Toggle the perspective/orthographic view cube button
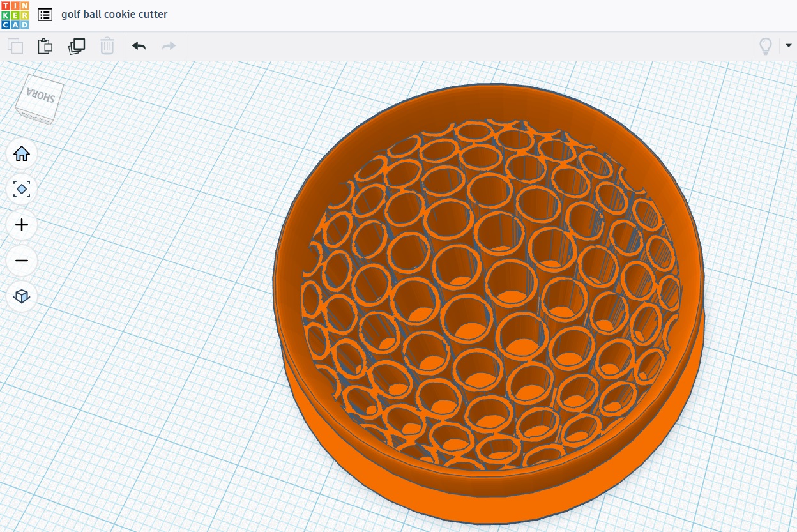 point(22,296)
